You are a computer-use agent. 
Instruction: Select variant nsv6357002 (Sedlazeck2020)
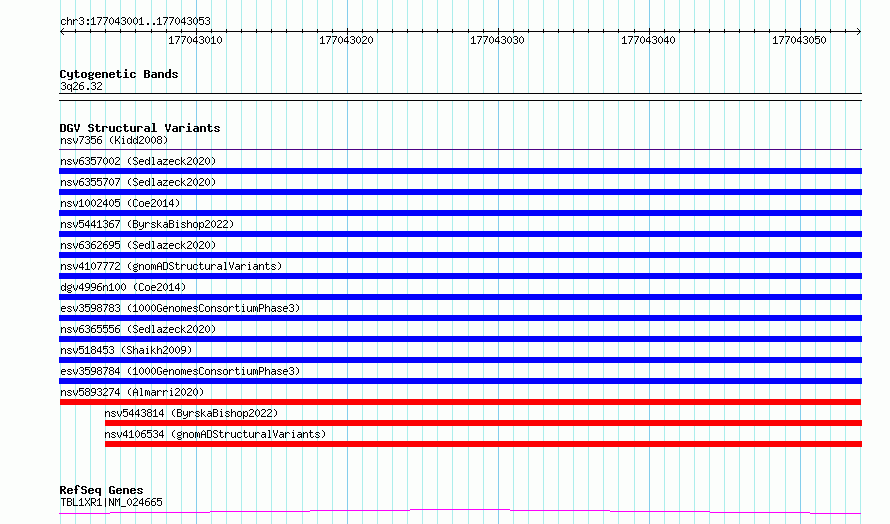[x=138, y=161]
